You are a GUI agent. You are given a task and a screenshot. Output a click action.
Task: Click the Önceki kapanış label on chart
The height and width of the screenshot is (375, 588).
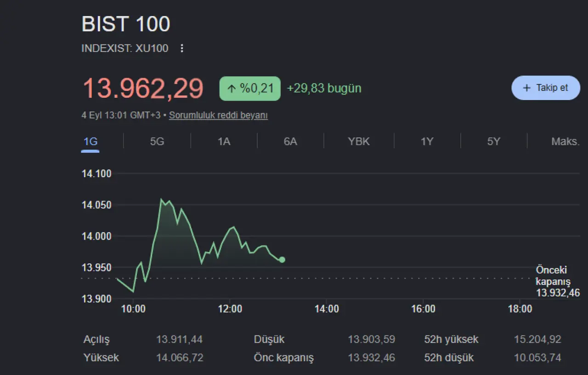coord(553,275)
